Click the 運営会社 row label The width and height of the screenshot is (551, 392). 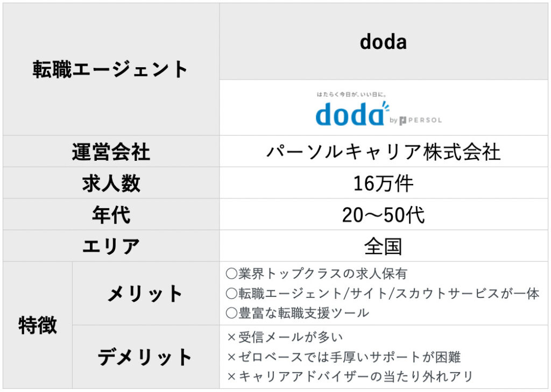tap(111, 152)
